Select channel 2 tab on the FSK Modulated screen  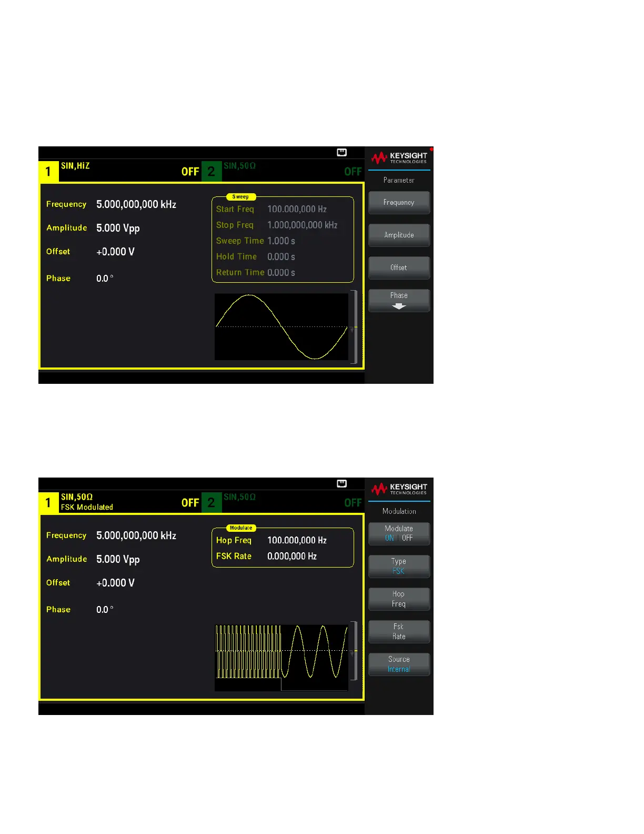211,502
